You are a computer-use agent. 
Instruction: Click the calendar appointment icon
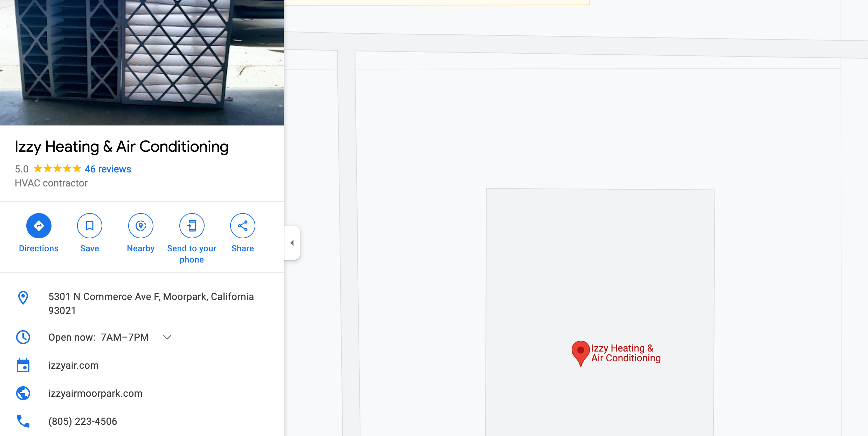[x=23, y=365]
